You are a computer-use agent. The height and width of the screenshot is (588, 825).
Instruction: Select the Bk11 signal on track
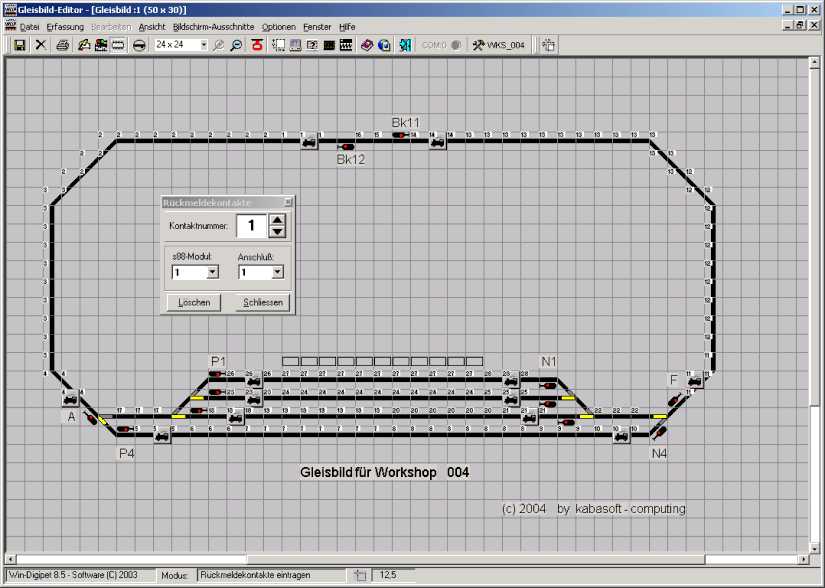400,134
